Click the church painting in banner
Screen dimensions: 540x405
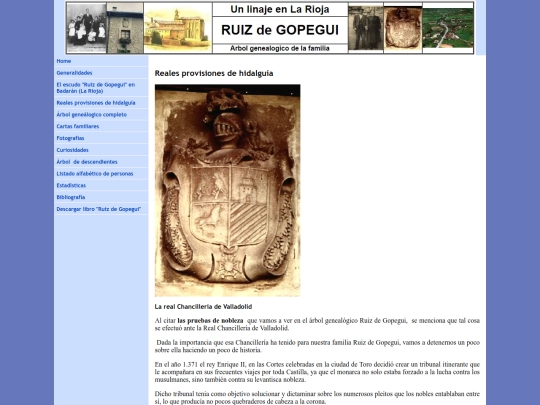pos(178,28)
